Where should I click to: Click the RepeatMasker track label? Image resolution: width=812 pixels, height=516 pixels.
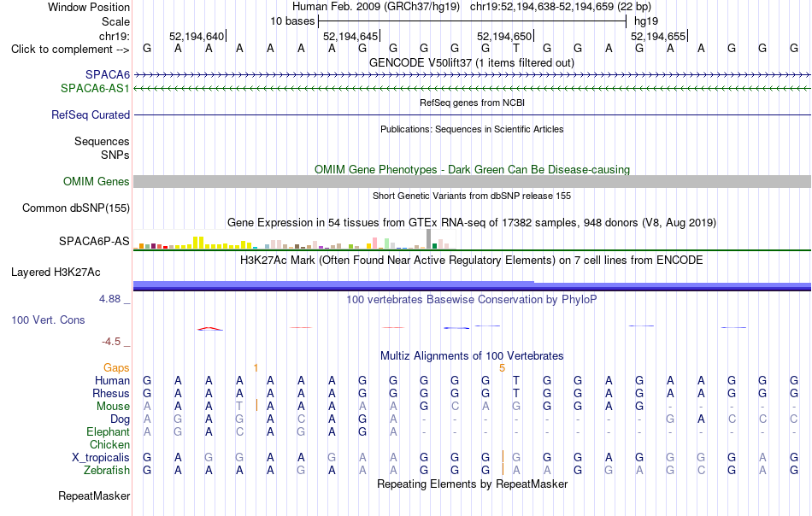tap(94, 495)
